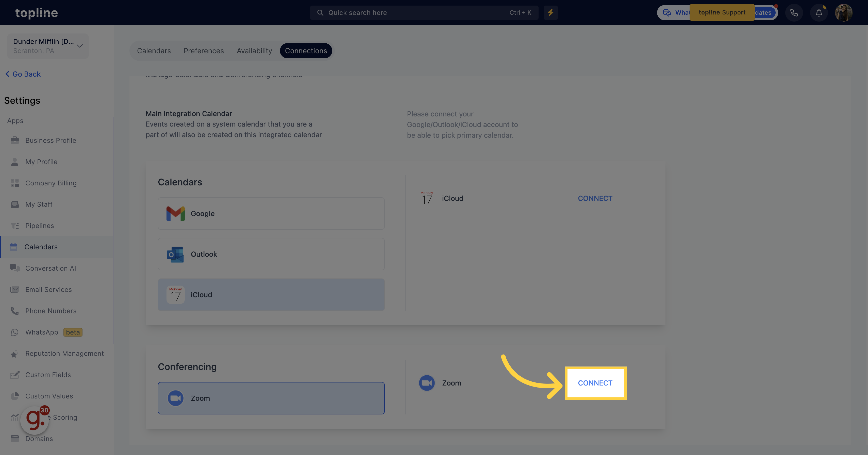Click the Outlook calendar icon
Screen dimensions: 868x455
tap(176, 254)
